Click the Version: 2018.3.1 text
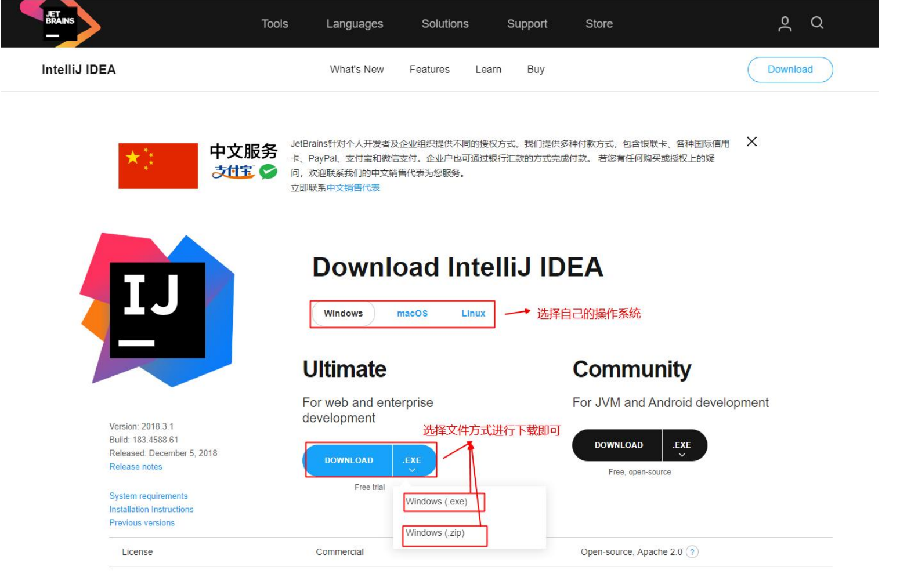 (142, 427)
